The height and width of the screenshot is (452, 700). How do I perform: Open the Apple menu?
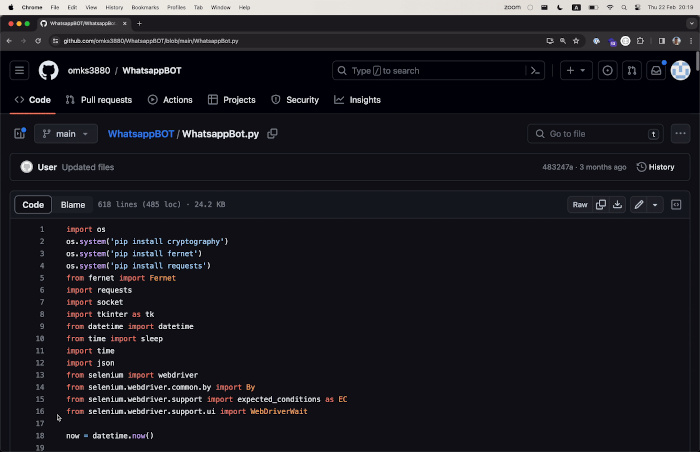[11, 7]
